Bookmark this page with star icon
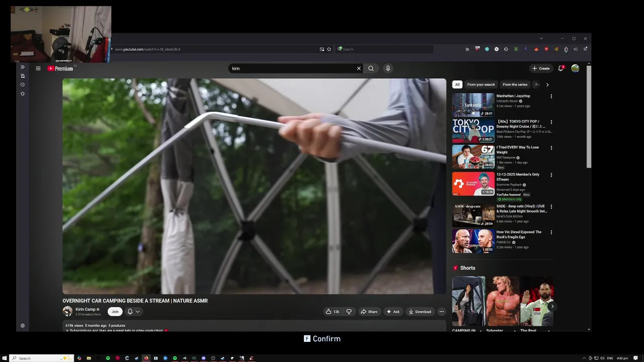Screen dimensions: 644x362 click(329, 49)
